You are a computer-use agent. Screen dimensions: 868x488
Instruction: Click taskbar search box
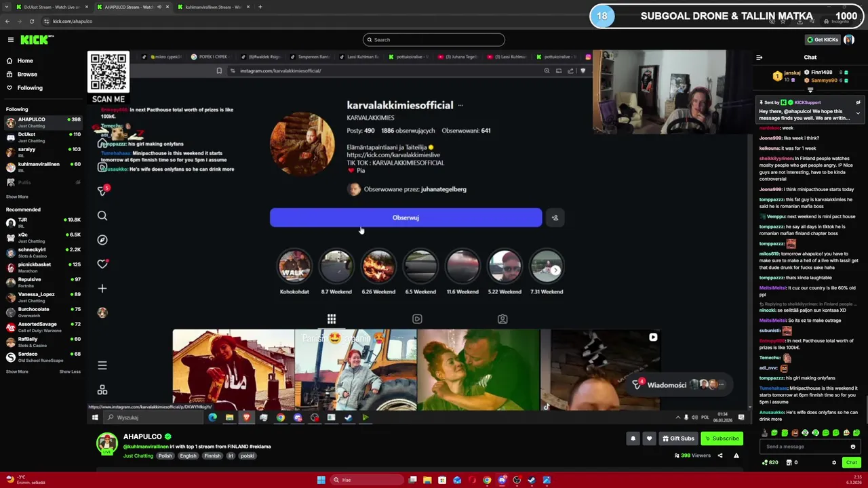click(x=366, y=480)
